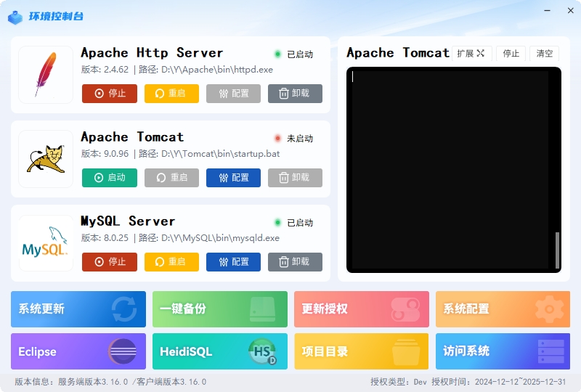Open the Update Authorization tile
Viewport: 581px width, 392px height.
(x=361, y=309)
